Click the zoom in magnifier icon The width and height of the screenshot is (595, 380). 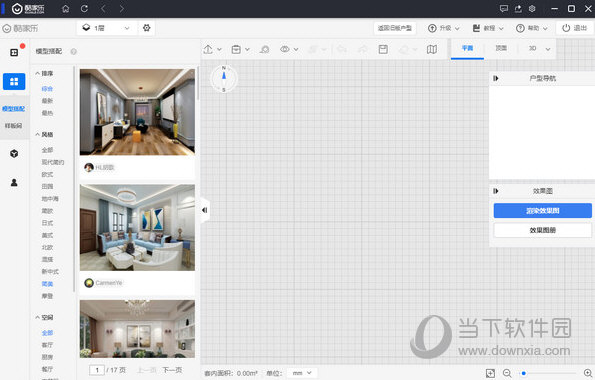[x=588, y=373]
